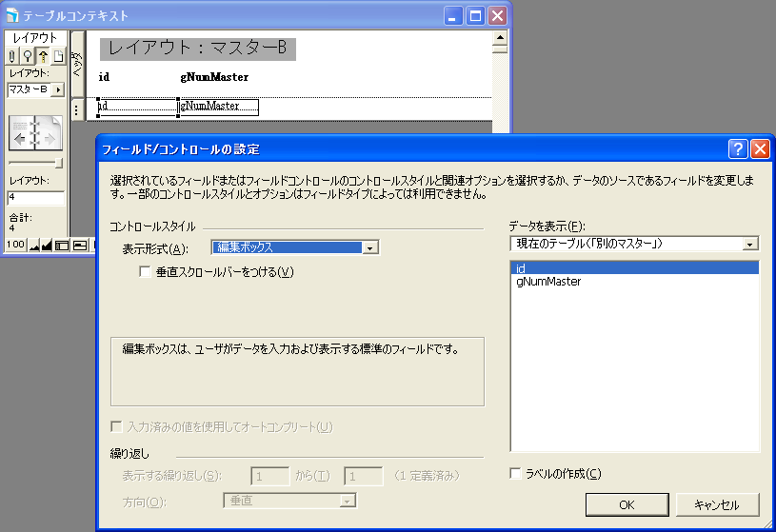Click the layout number input field

point(35,198)
